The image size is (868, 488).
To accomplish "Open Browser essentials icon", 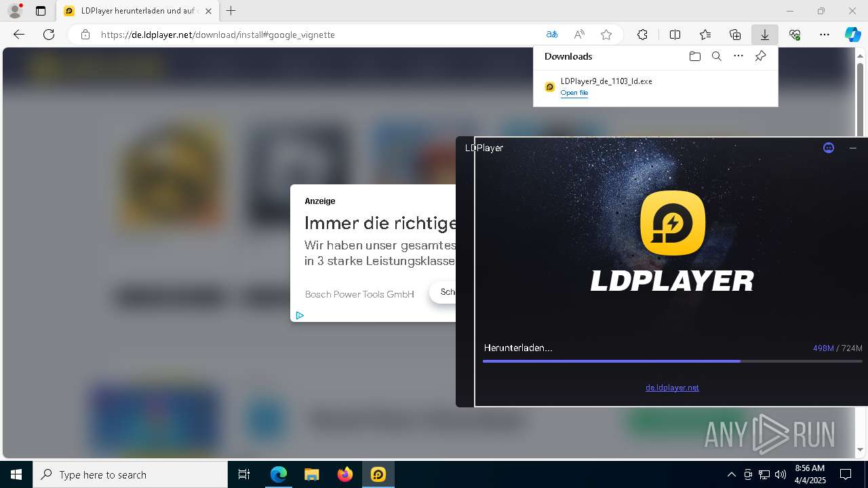I will click(x=795, y=35).
